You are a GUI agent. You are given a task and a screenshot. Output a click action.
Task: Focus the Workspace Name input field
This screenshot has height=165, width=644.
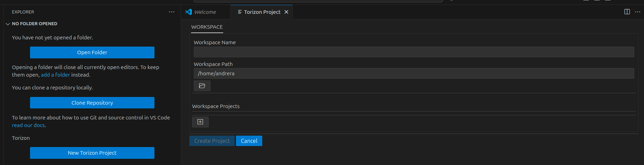pos(414,52)
